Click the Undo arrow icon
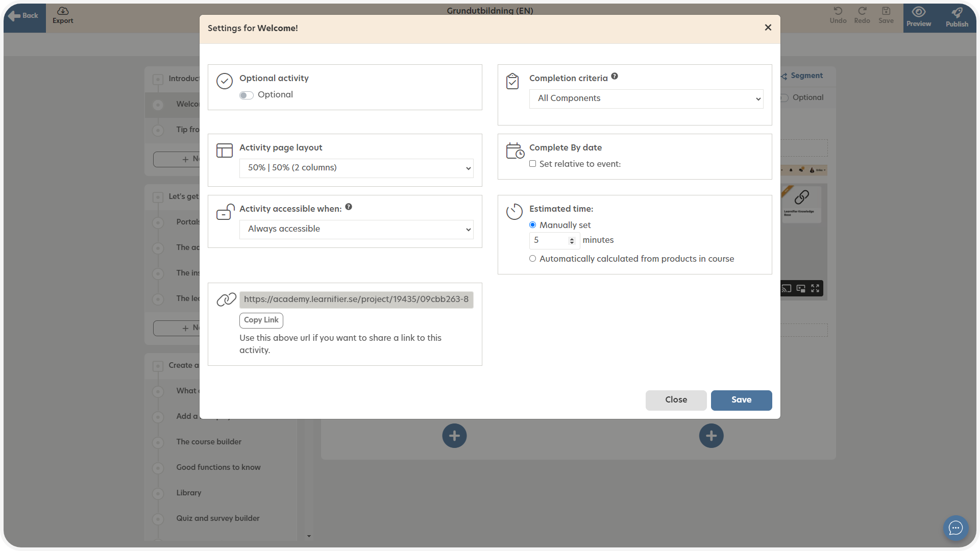 click(x=838, y=11)
